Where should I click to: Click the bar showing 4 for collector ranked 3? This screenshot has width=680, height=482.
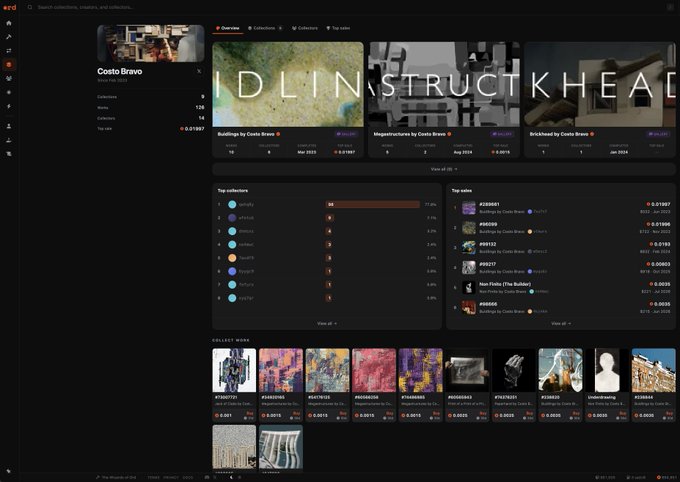pyautogui.click(x=329, y=231)
